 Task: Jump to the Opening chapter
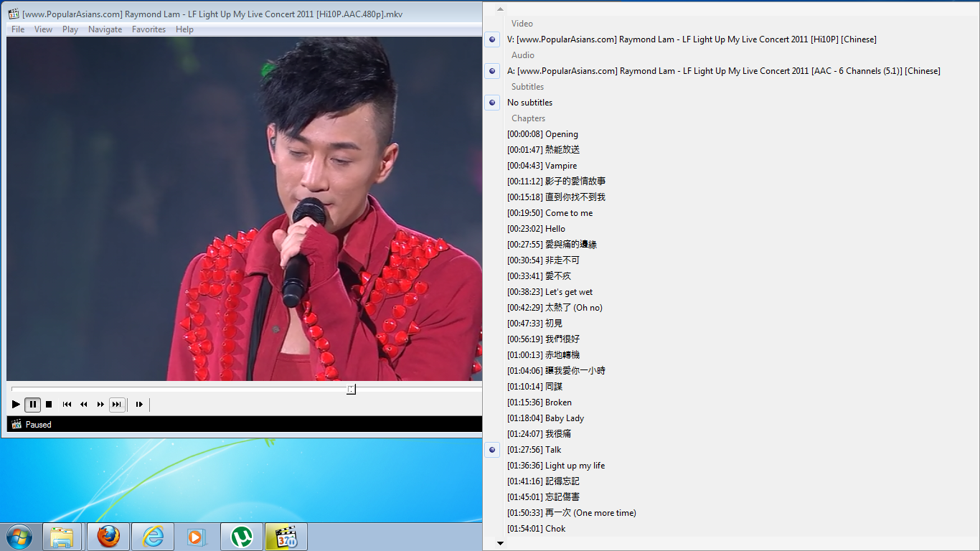[731, 134]
